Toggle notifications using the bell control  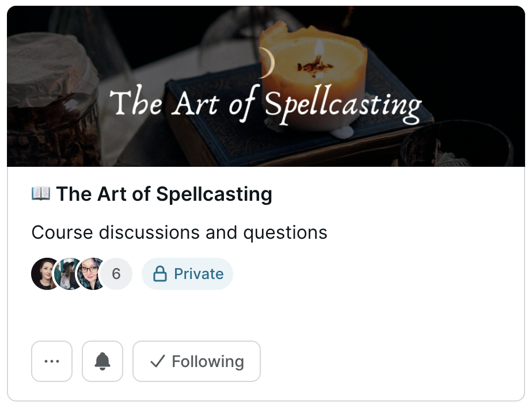102,361
